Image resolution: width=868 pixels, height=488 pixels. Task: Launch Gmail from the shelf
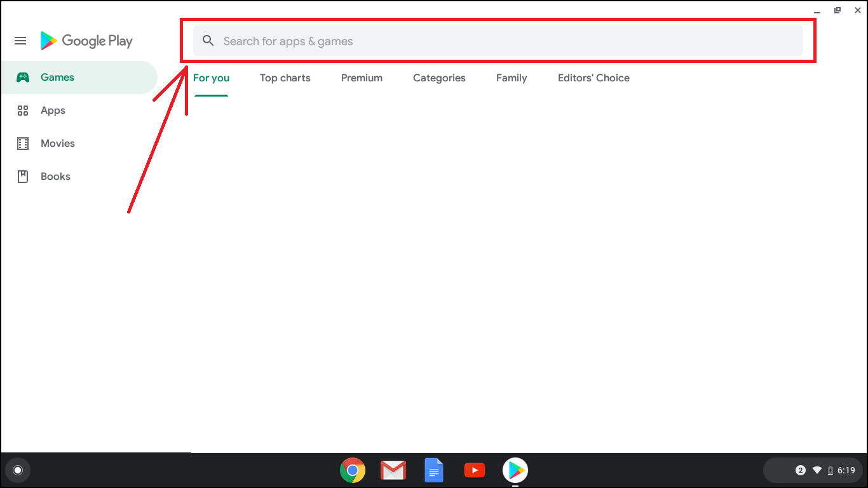(393, 470)
